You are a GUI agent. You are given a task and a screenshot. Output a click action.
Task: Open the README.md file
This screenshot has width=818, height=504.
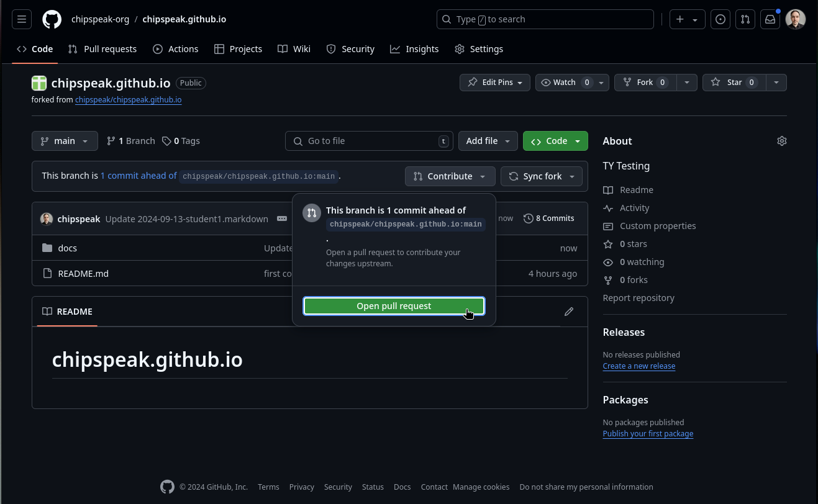click(83, 273)
